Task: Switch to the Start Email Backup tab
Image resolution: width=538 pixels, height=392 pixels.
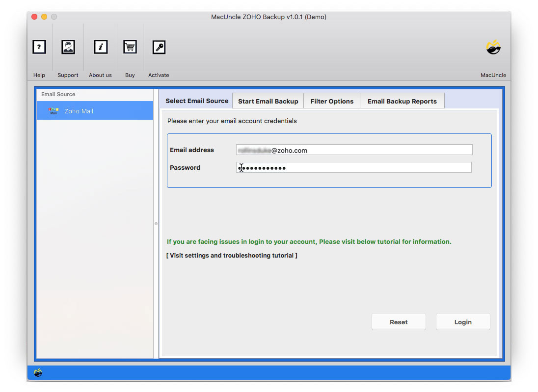Action: tap(268, 101)
